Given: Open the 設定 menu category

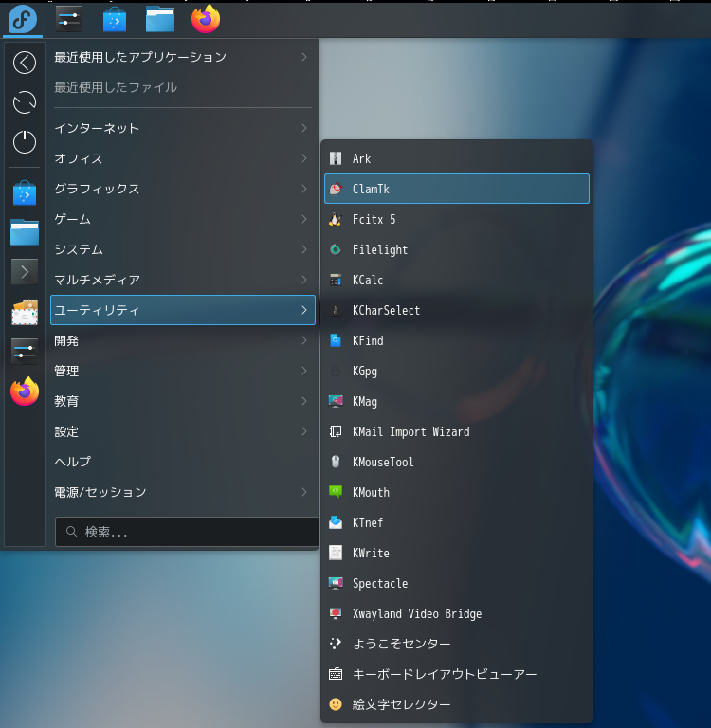Looking at the screenshot, I should click(183, 431).
